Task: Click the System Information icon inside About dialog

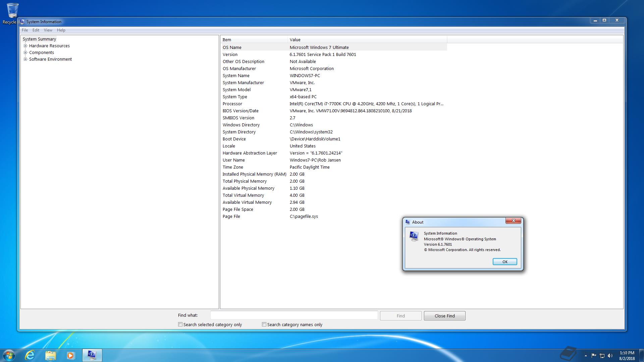Action: [x=414, y=236]
